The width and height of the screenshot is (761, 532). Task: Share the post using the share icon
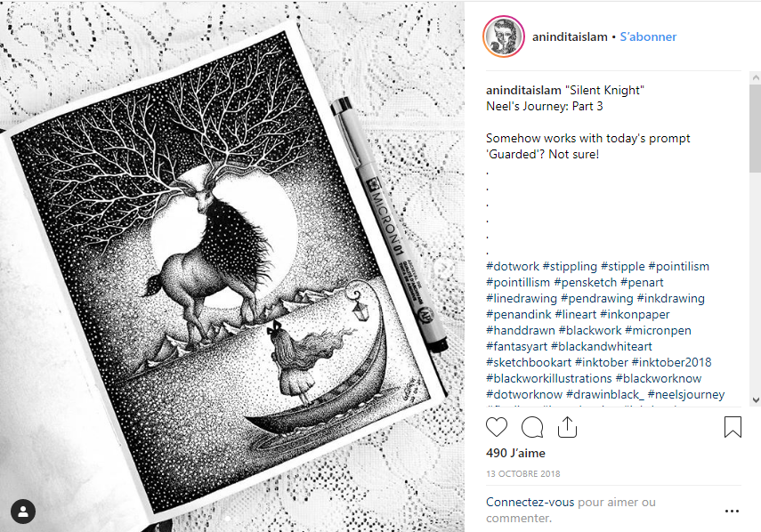coord(567,427)
